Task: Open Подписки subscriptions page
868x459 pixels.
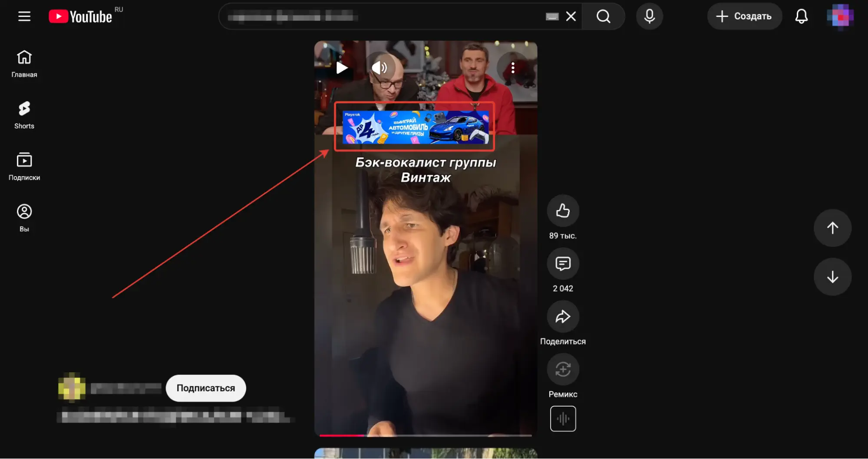Action: tap(24, 167)
